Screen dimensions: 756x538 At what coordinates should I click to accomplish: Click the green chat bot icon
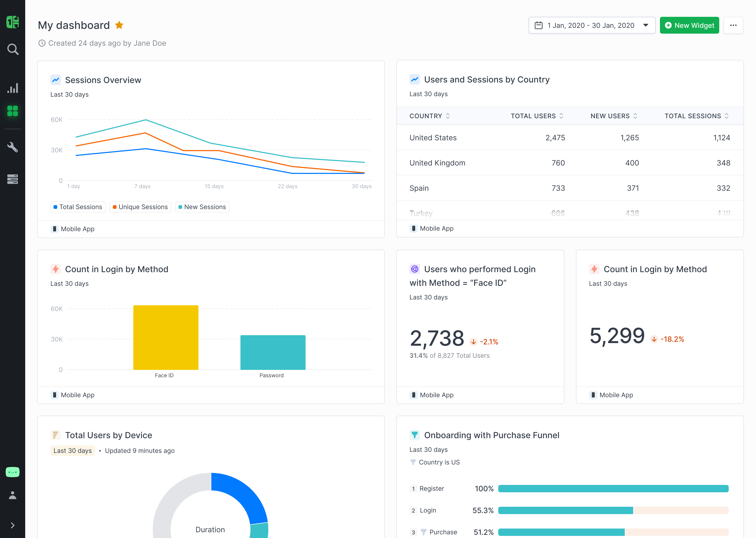13,472
